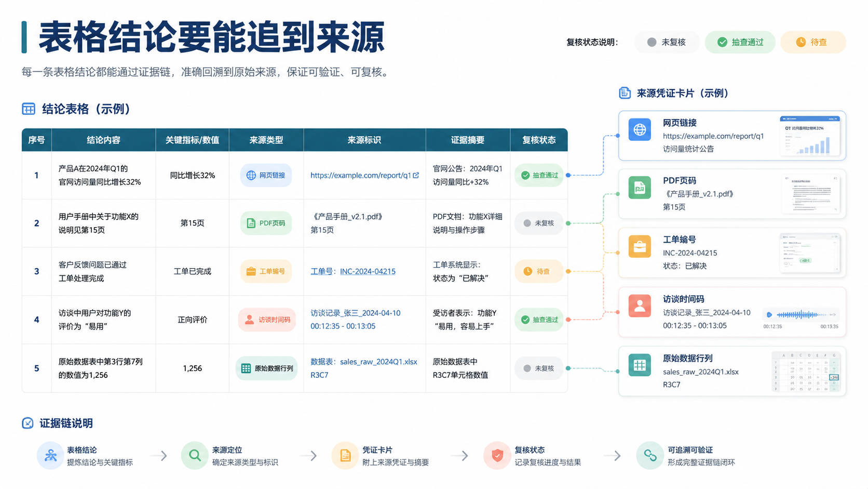Click the 结论内容 column header
Viewport: 868px width, 489px height.
click(x=103, y=140)
